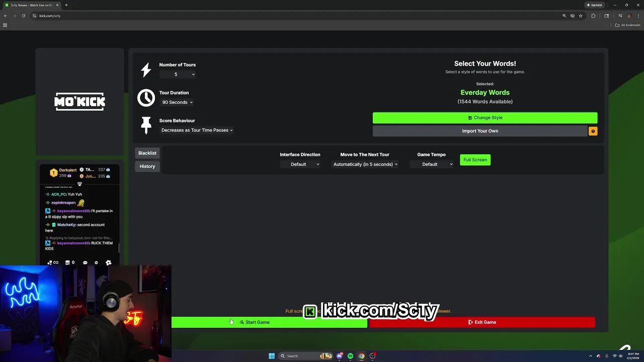Open the Extensions puzzle icon
This screenshot has height=362, width=644.
tap(593, 16)
